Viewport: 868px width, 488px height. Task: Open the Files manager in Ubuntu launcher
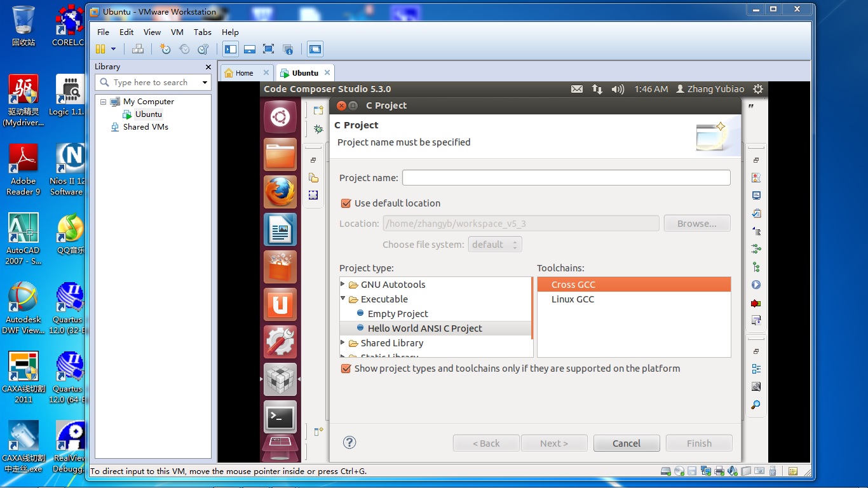[280, 154]
